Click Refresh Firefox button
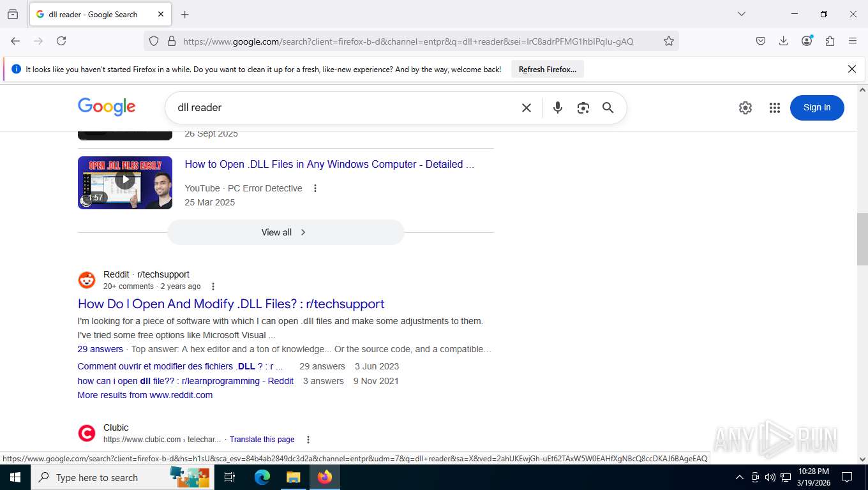The image size is (868, 490). coord(548,70)
